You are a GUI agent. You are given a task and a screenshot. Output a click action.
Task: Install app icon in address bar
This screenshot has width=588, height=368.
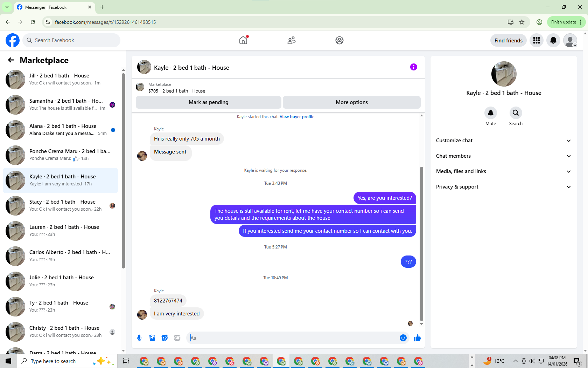[511, 22]
